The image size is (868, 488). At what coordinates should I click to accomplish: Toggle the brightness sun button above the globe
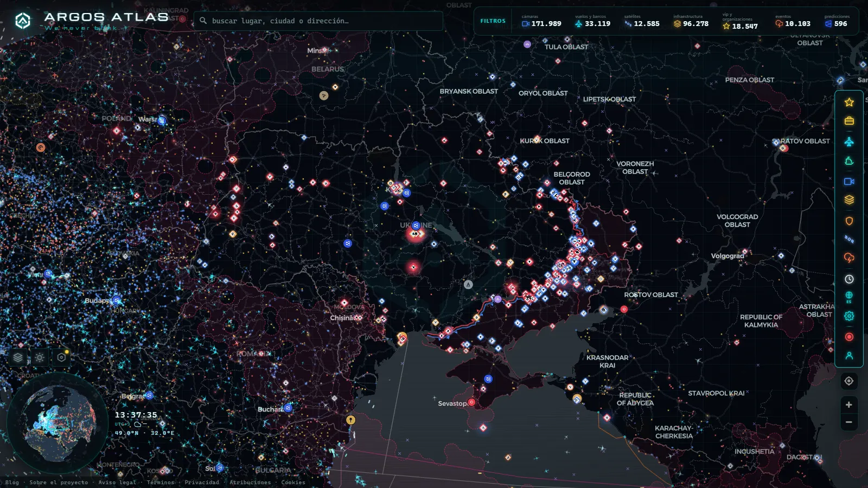tap(40, 357)
